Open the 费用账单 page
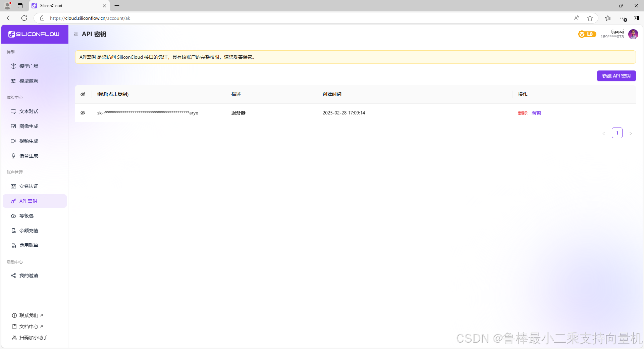The image size is (644, 349). click(35, 245)
